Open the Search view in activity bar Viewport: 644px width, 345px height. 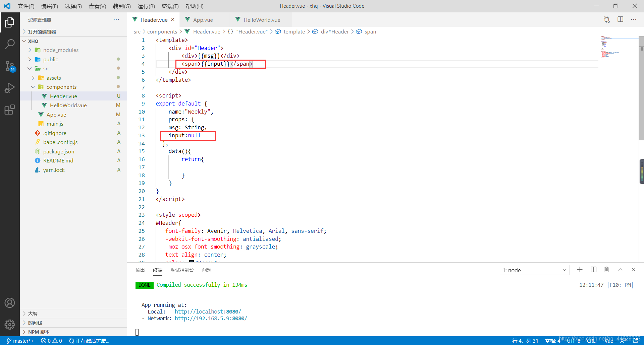10,44
